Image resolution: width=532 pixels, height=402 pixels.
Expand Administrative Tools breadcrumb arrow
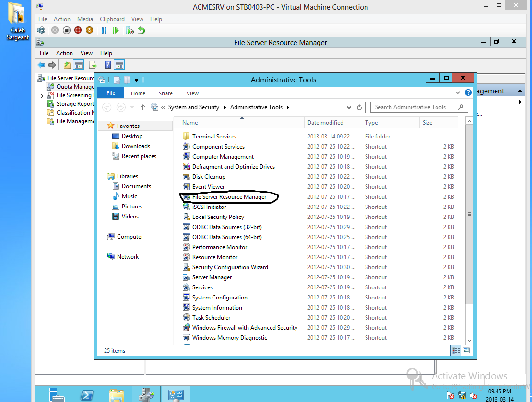click(x=288, y=107)
